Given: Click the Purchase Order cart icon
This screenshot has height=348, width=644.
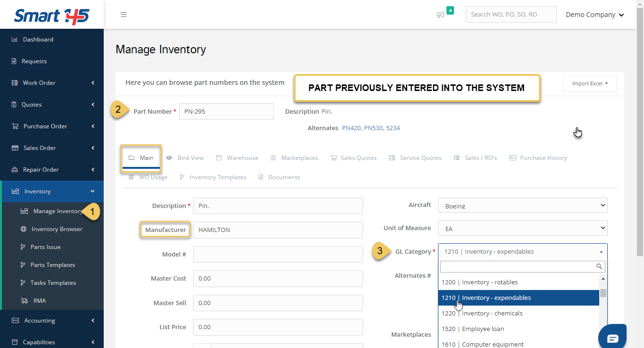Looking at the screenshot, I should tap(15, 126).
